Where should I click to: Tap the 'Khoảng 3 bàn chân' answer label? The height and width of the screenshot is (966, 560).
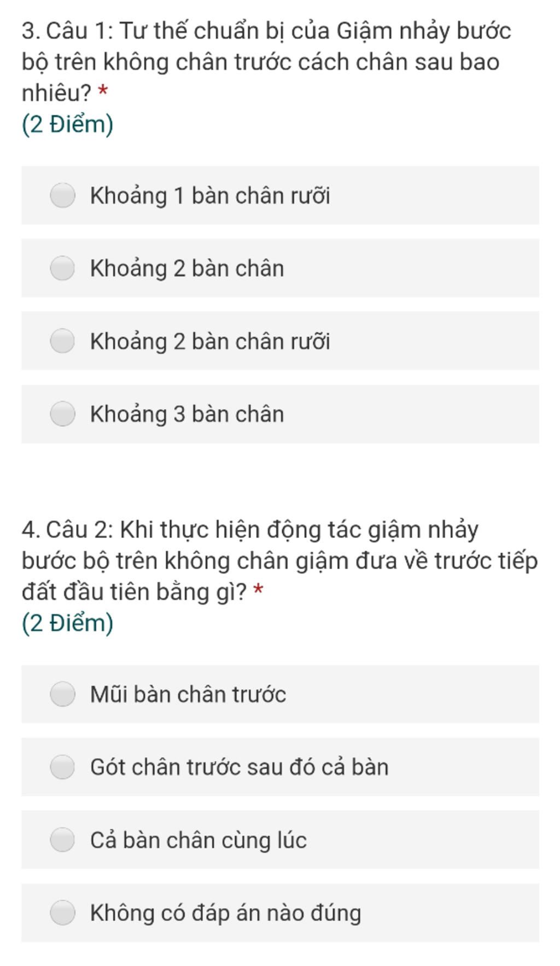point(187,414)
